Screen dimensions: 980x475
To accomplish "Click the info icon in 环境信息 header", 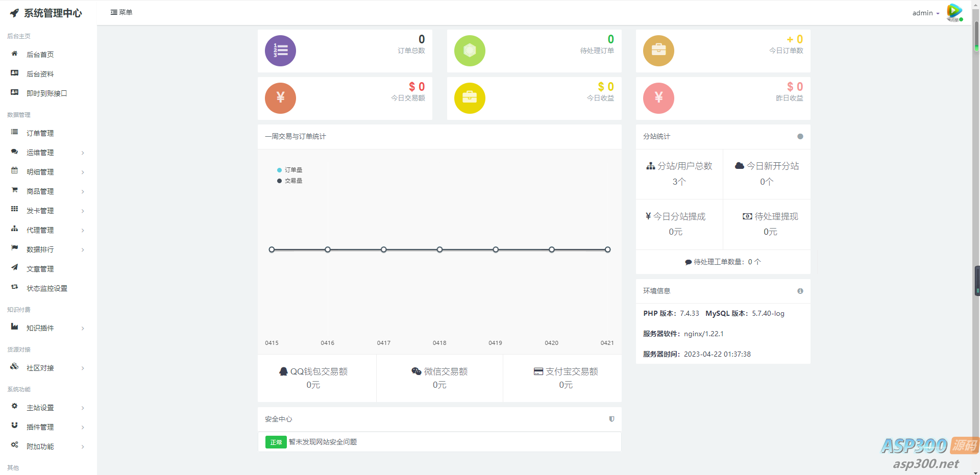I will [x=800, y=291].
